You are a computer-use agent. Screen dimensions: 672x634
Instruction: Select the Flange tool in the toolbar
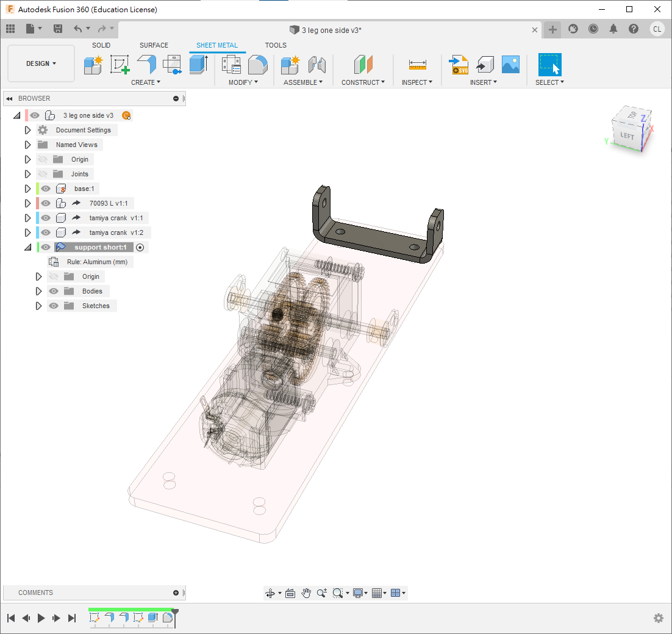click(x=146, y=63)
